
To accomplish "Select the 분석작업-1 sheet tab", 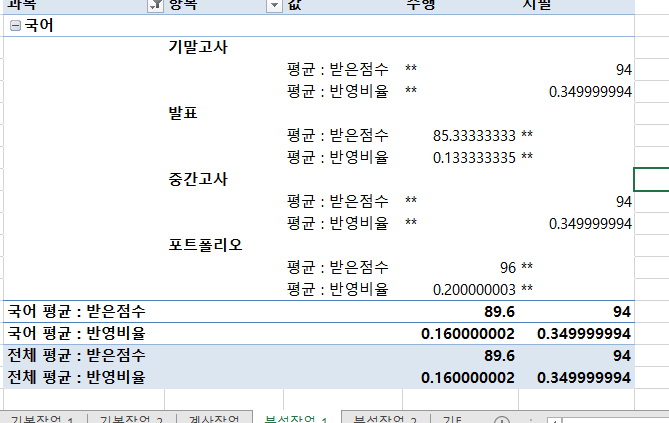I will pyautogui.click(x=295, y=418).
